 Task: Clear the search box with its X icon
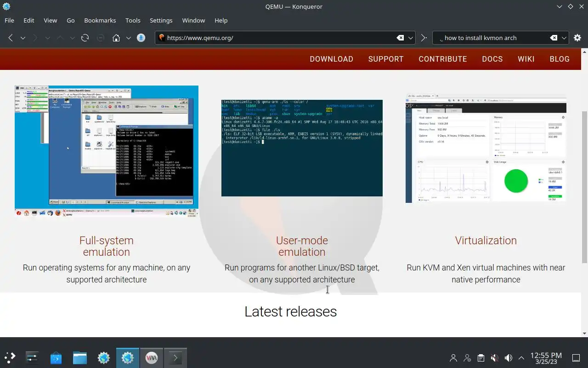tap(554, 38)
